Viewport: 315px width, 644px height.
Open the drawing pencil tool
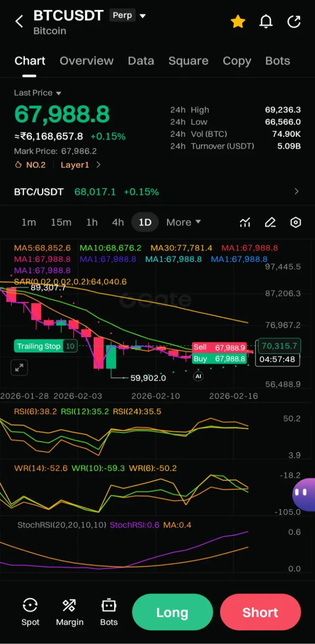tap(270, 223)
